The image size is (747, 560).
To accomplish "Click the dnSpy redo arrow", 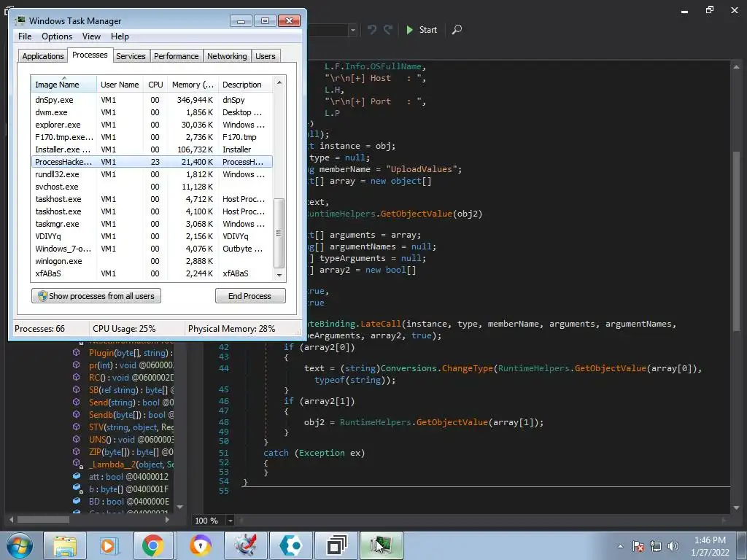I will coord(388,29).
